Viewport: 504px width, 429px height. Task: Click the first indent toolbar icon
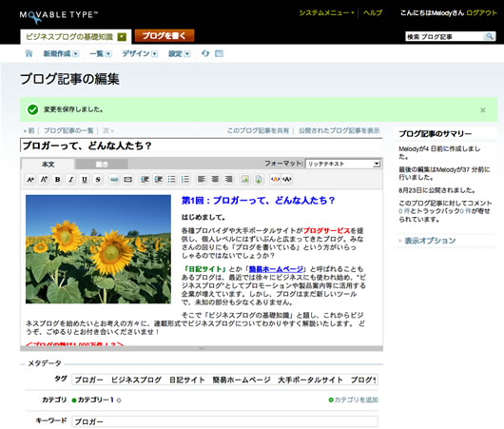145,180
